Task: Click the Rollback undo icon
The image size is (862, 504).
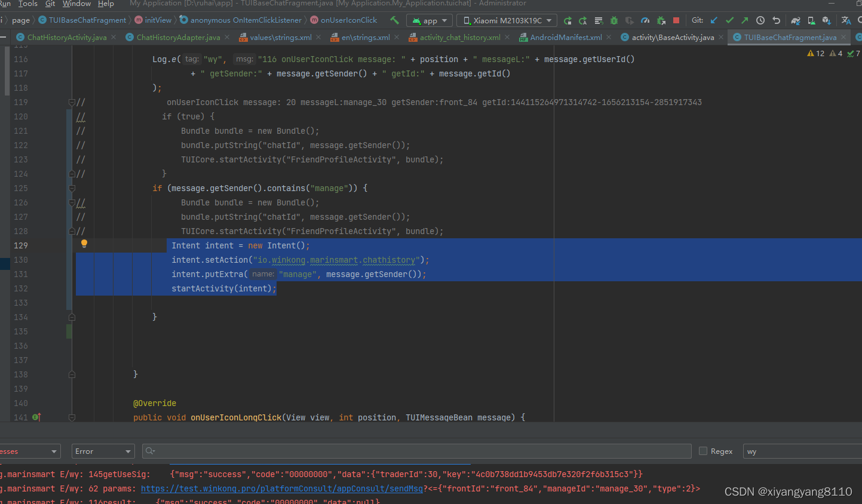Action: [776, 20]
